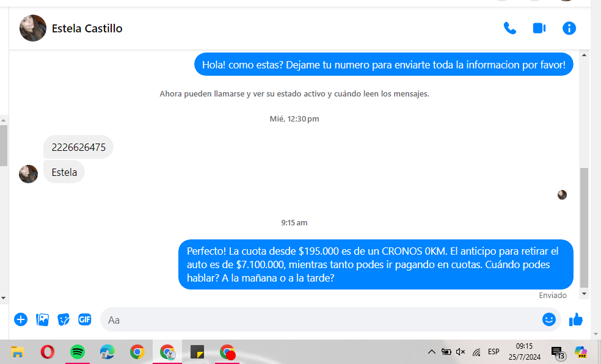601x364 pixels.
Task: Start a voice call with Estela Castillo
Action: click(509, 28)
